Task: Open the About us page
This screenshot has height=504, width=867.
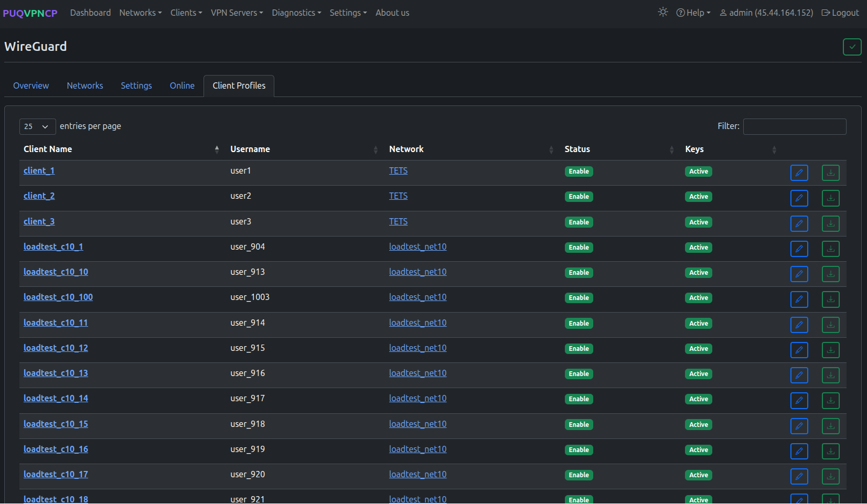Action: pos(392,13)
